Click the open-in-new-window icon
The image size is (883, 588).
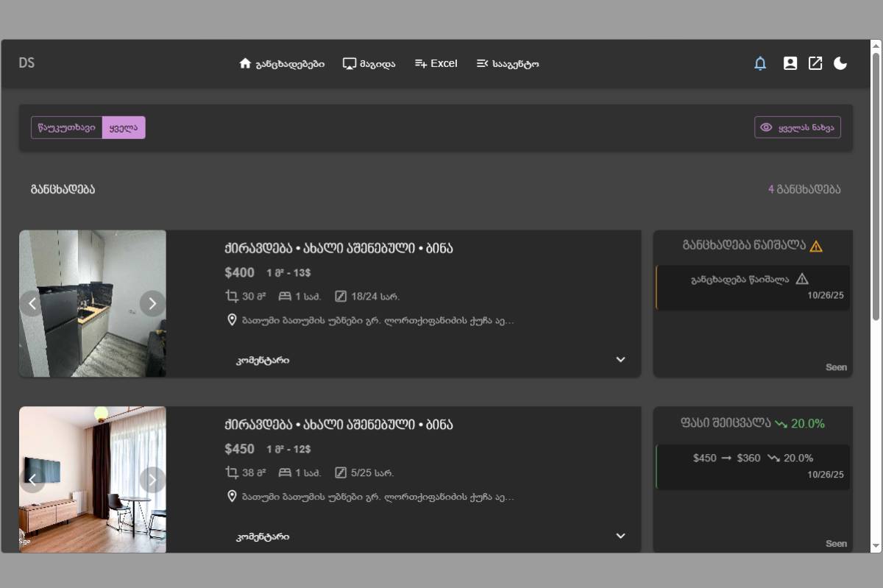815,63
